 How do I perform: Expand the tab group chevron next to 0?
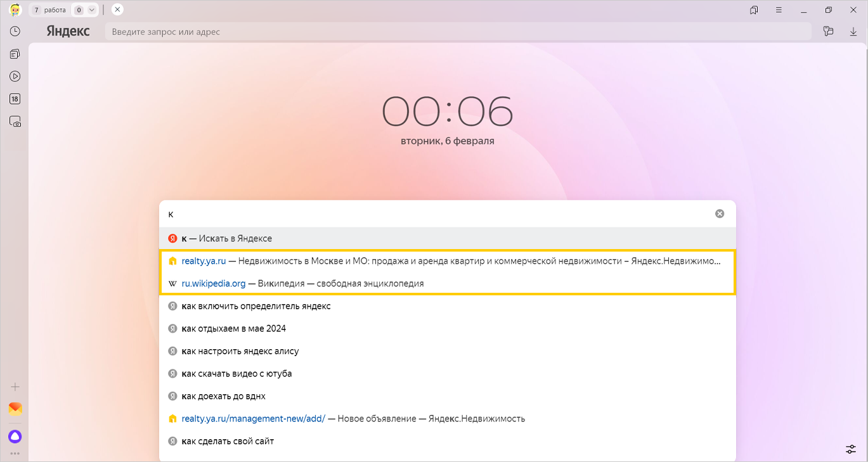click(x=92, y=10)
